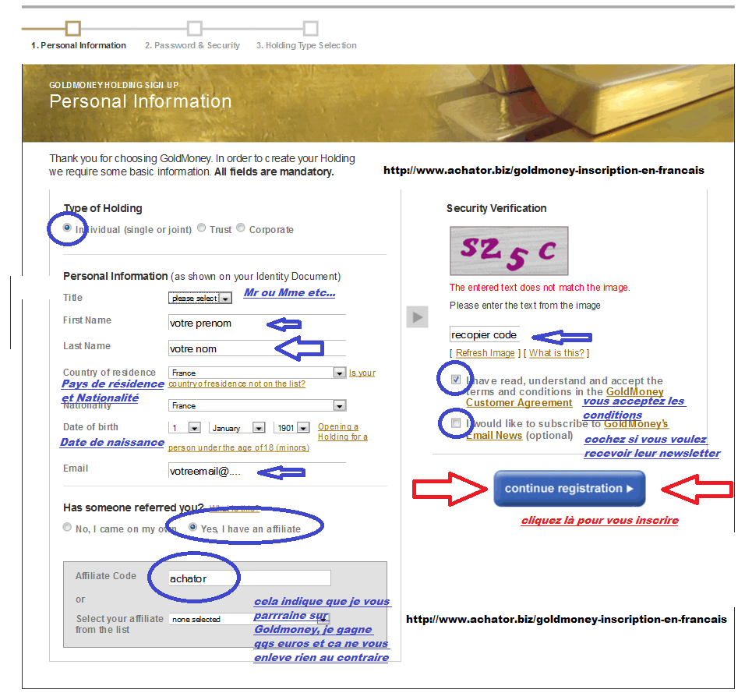Select the Trust holding type
The height and width of the screenshot is (700, 745).
click(202, 228)
